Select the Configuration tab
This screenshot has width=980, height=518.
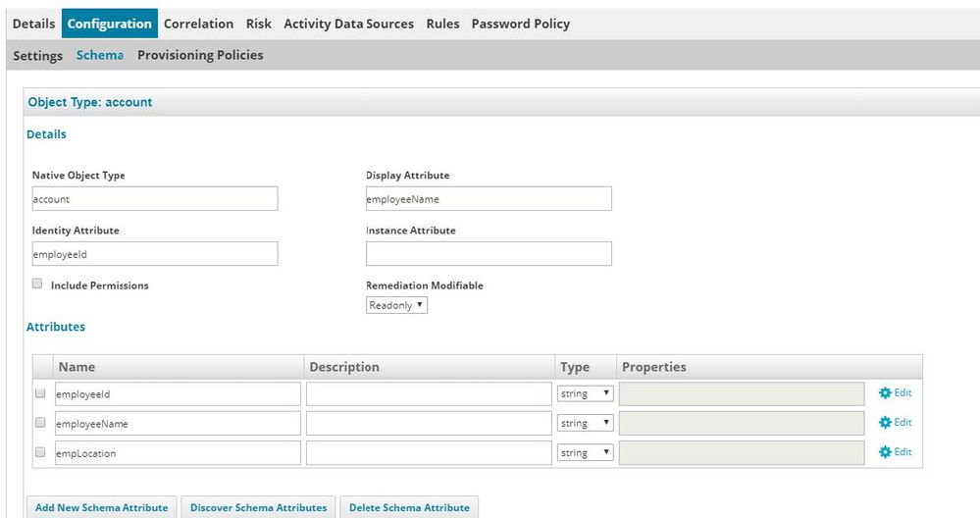click(x=109, y=24)
